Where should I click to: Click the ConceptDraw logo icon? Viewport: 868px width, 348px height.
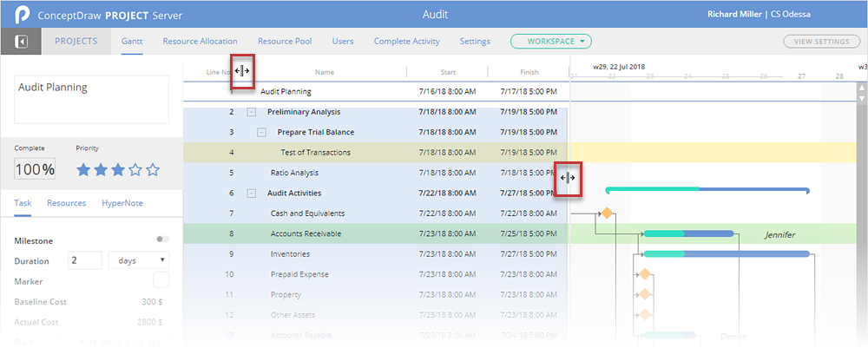[x=22, y=15]
